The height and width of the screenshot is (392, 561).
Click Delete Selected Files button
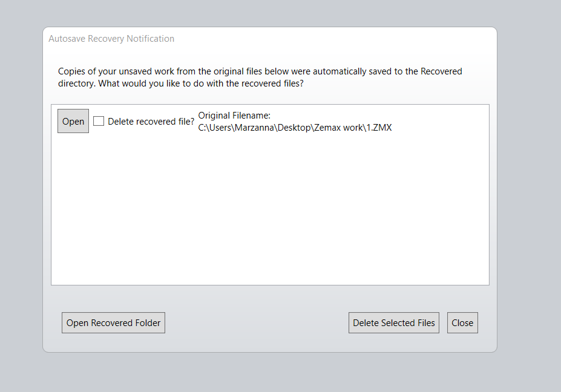click(x=394, y=322)
